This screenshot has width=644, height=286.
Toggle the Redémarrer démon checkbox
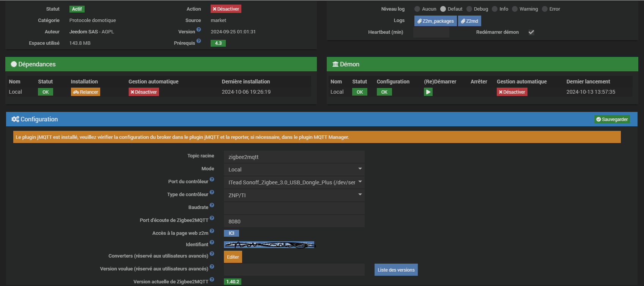[x=531, y=32]
